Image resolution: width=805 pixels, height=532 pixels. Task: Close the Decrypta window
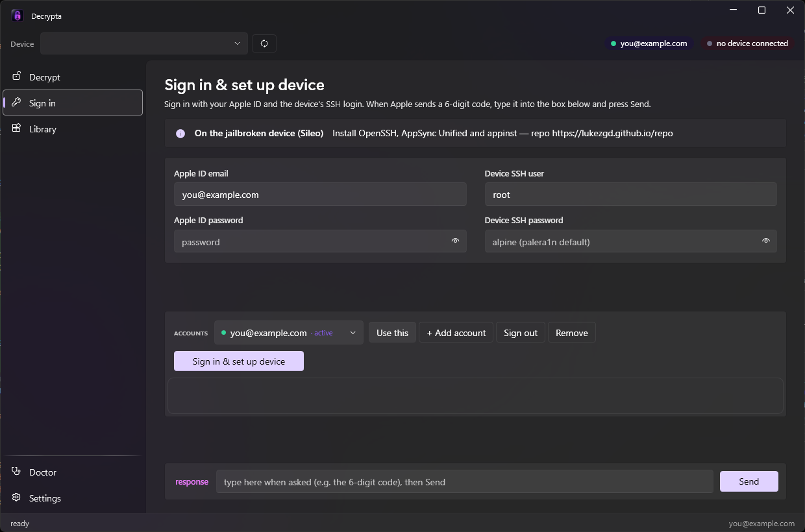[x=791, y=10]
